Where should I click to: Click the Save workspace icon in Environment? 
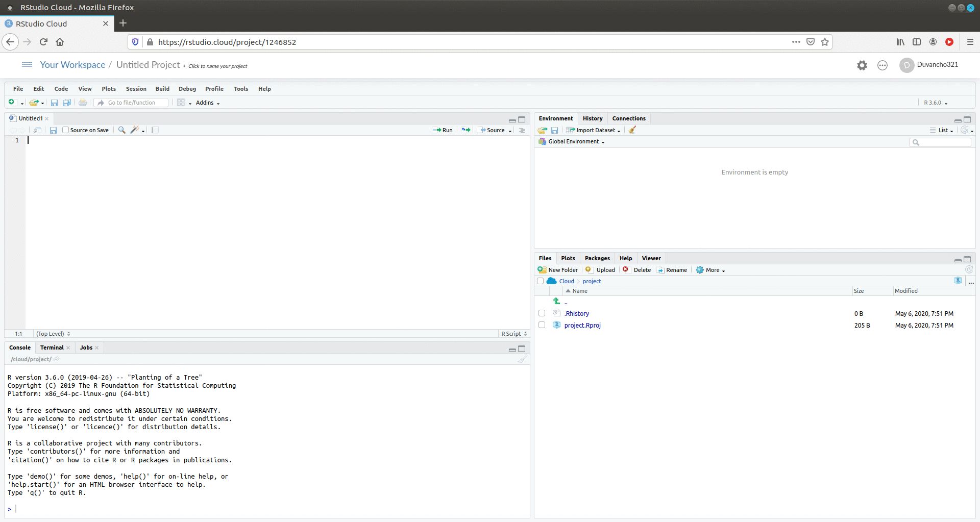click(554, 130)
